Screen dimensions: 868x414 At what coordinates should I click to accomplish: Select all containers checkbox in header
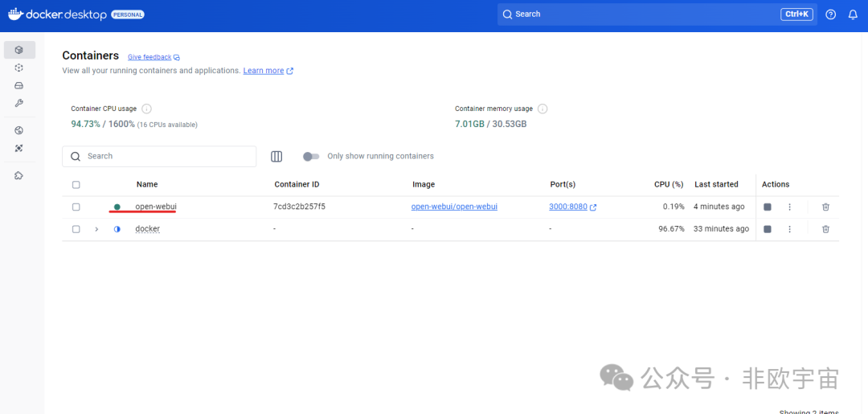pos(76,185)
